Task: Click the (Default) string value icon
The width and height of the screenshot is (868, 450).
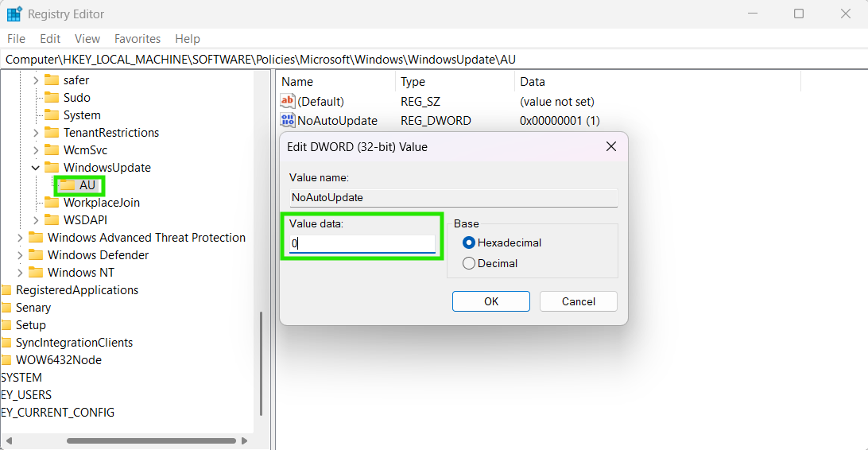Action: pyautogui.click(x=287, y=101)
